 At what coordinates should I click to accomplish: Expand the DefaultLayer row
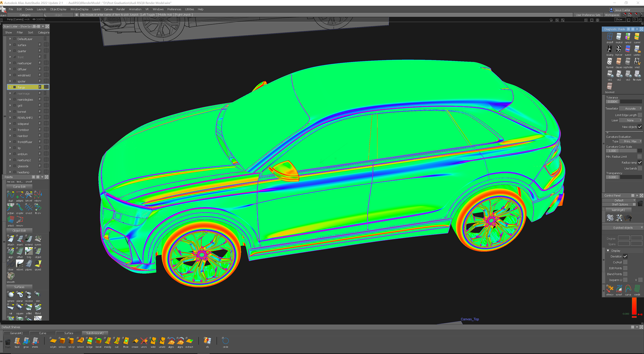pos(10,39)
